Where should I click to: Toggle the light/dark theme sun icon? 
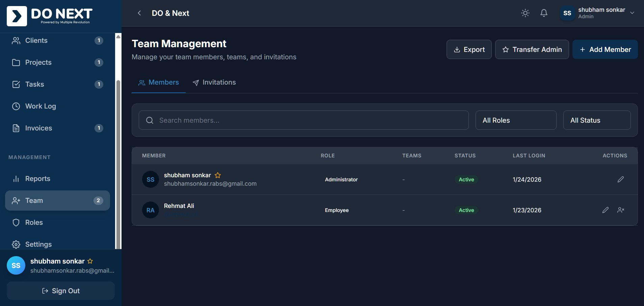point(525,13)
